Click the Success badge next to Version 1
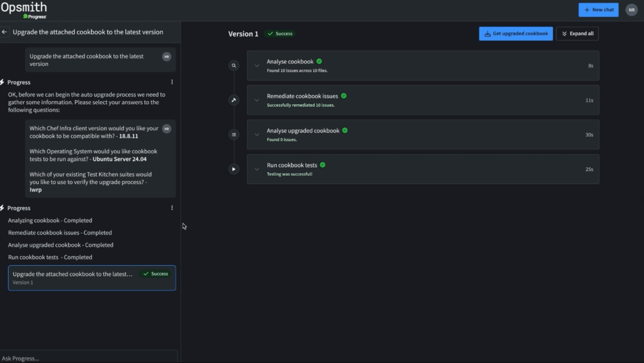 280,33
